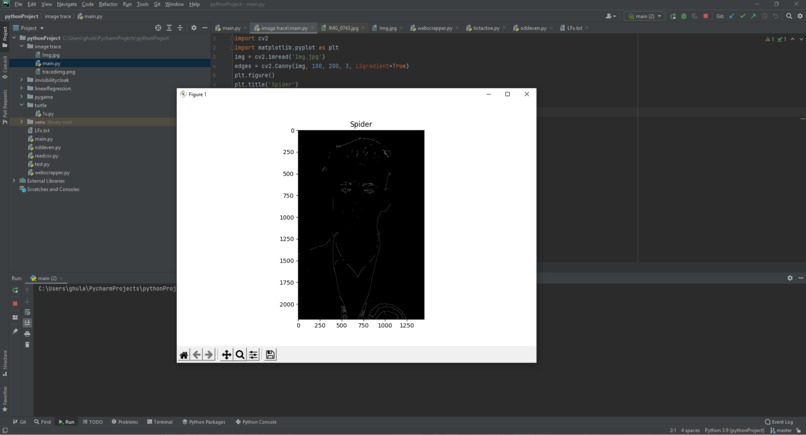This screenshot has width=806, height=435.
Task: Open the Navigate menu
Action: [67, 4]
